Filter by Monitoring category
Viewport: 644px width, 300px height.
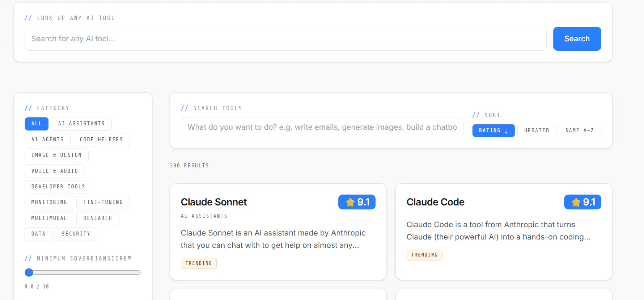click(x=49, y=202)
